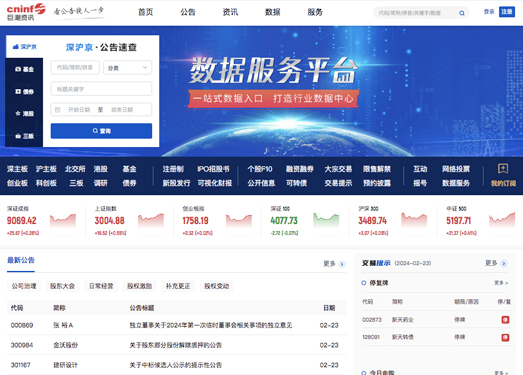This screenshot has width=523, height=375.
Task: Click the 标题关键字 input field
Action: coord(101,89)
